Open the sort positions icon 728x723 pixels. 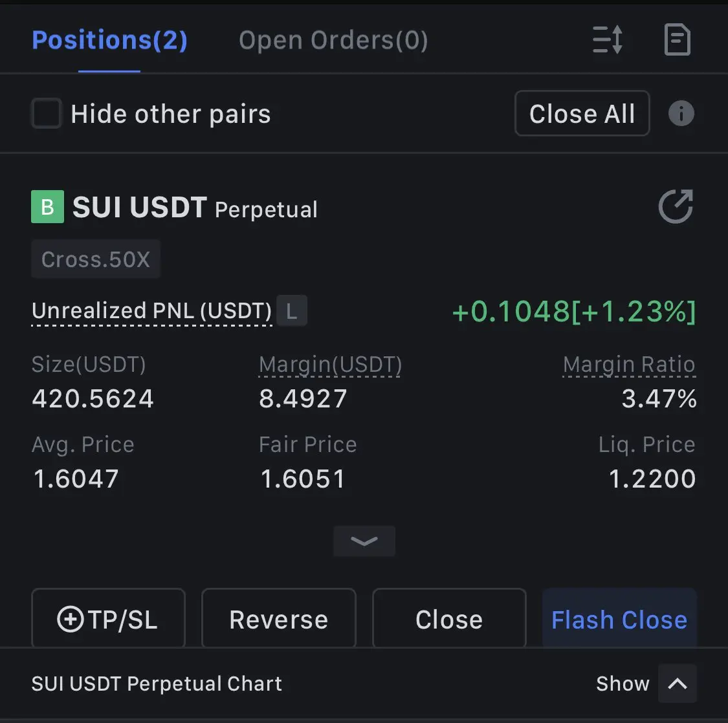607,39
